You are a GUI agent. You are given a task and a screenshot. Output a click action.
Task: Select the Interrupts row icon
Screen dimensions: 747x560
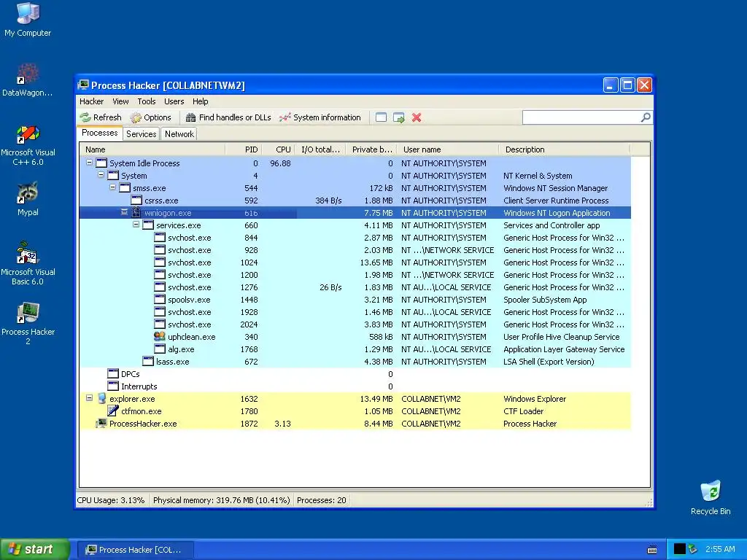(113, 386)
